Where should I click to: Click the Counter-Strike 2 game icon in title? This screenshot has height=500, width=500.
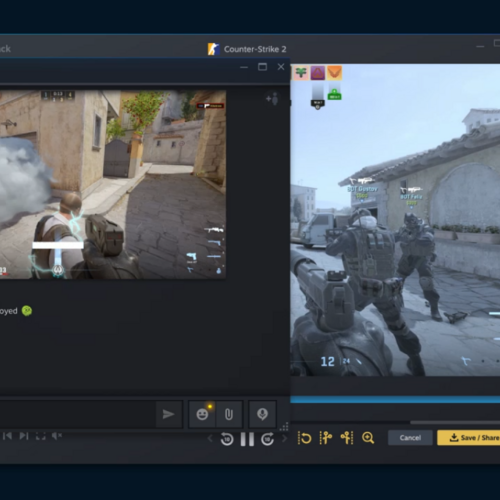coord(213,49)
